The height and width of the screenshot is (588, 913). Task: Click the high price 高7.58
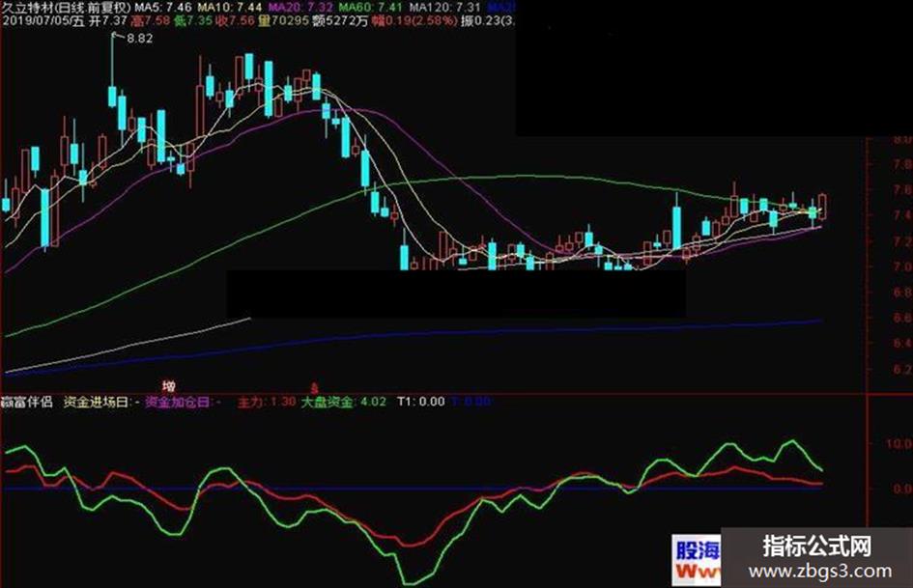(x=151, y=21)
